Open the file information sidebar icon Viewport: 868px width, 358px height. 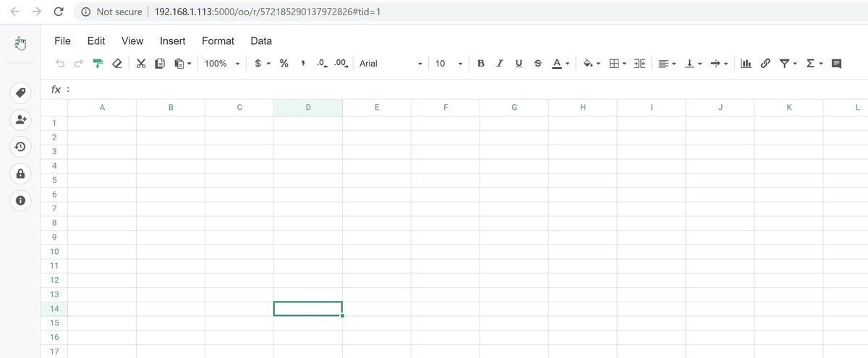pyautogui.click(x=20, y=200)
